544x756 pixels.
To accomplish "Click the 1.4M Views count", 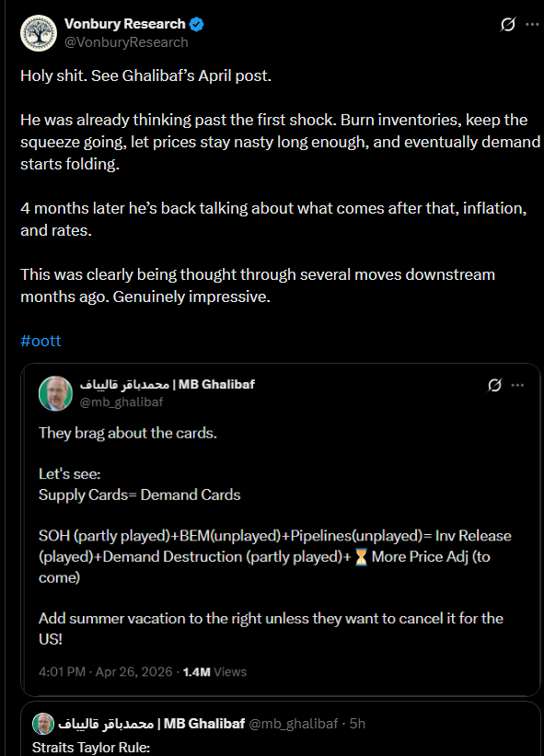I will [214, 671].
